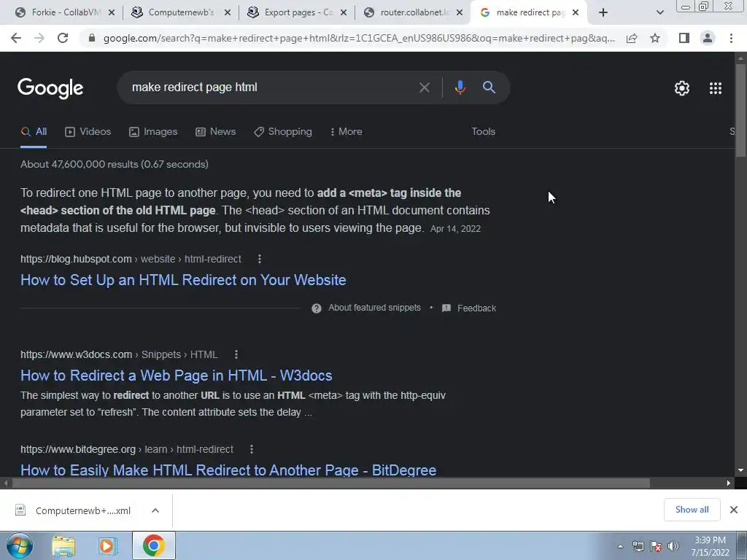Click the Google logo
747x560 pixels.
(x=50, y=88)
